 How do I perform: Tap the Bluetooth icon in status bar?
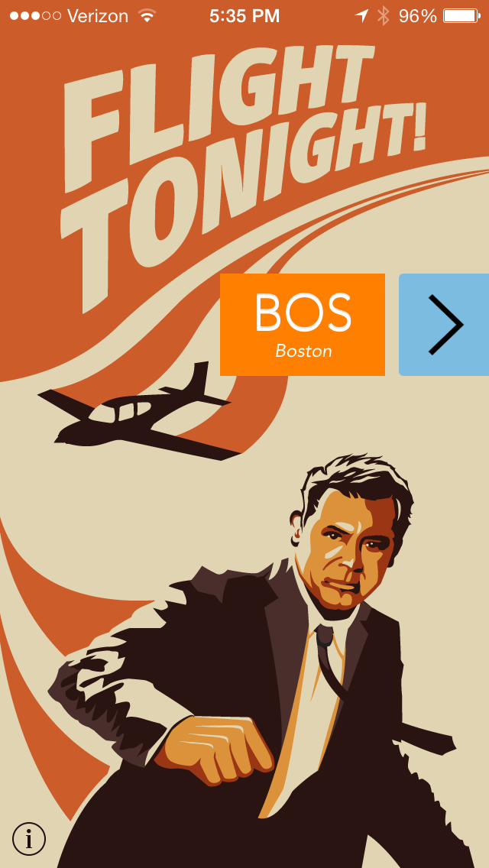pyautogui.click(x=383, y=15)
